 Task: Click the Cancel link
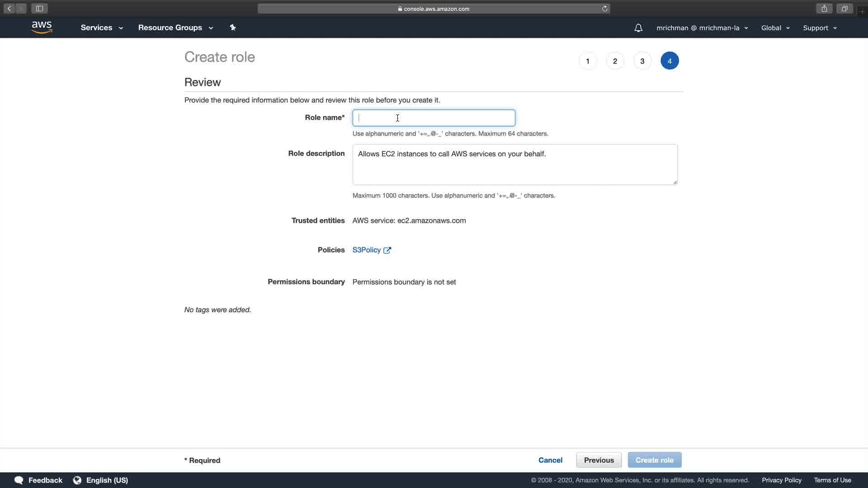click(x=550, y=460)
